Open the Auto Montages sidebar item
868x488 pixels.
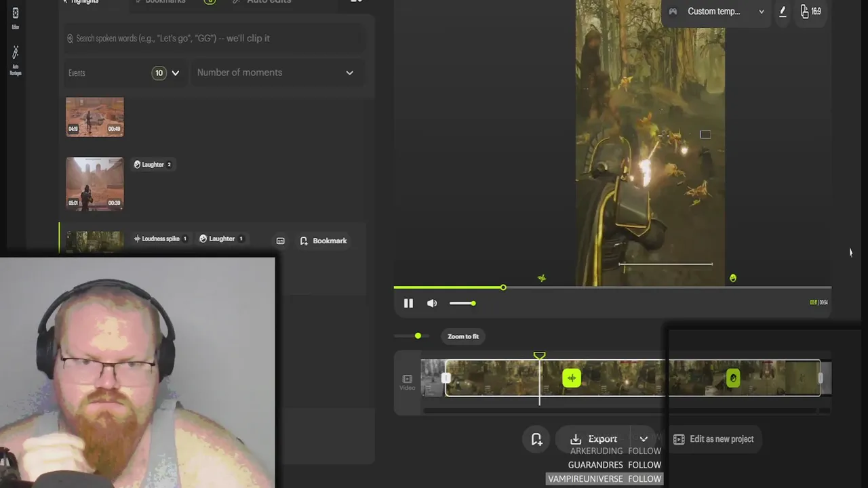(15, 60)
